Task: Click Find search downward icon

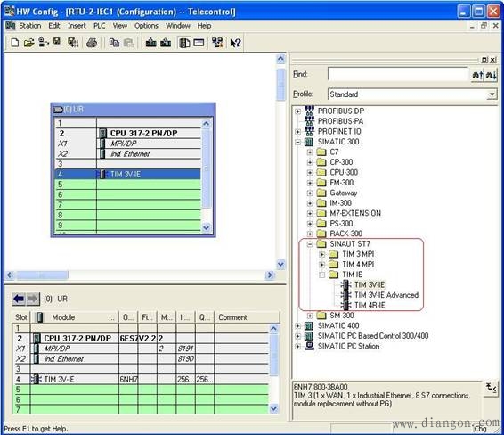Action: (492, 75)
